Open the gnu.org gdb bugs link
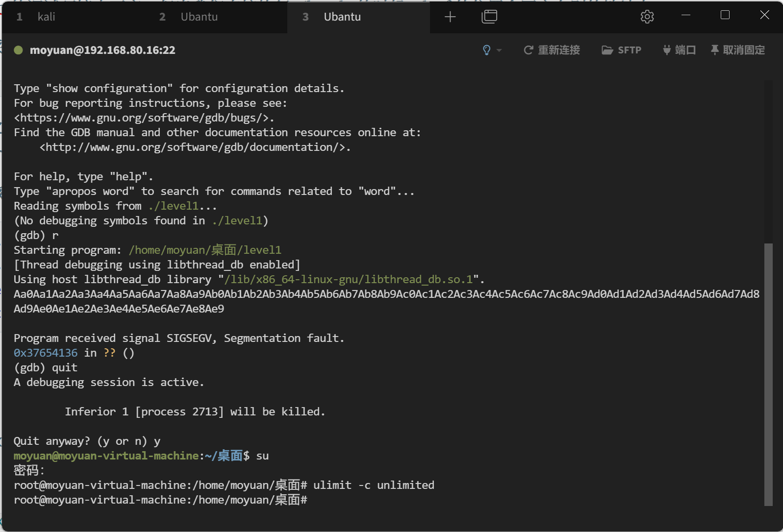Viewport: 783px width, 532px height. 143,118
